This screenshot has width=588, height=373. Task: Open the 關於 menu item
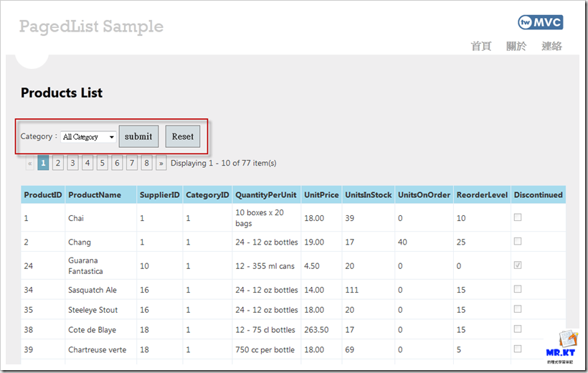tap(516, 46)
